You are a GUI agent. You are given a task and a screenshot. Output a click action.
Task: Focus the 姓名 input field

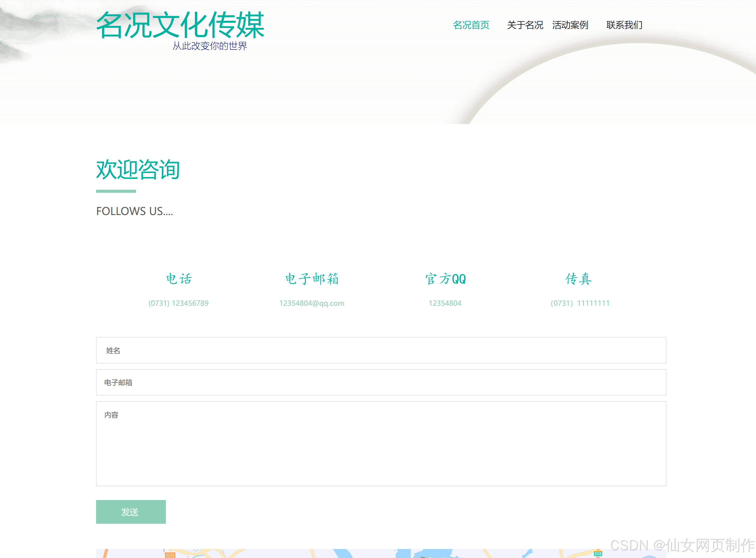click(x=381, y=350)
